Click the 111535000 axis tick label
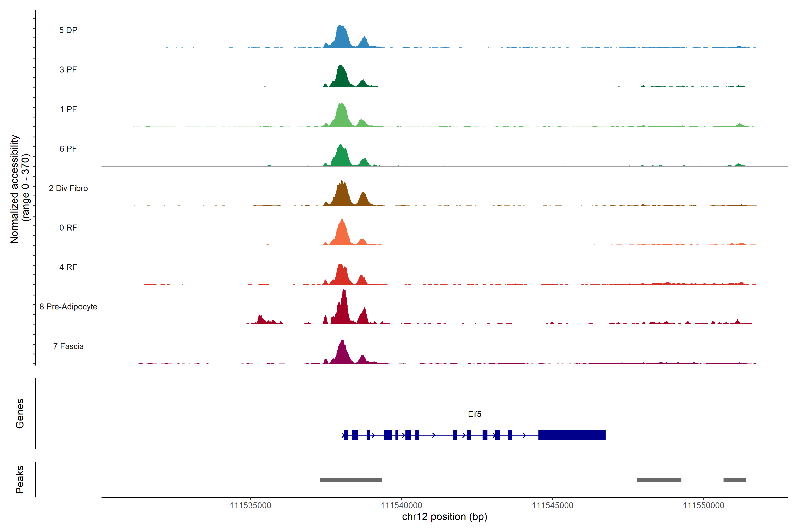798x532 pixels. coord(250,506)
